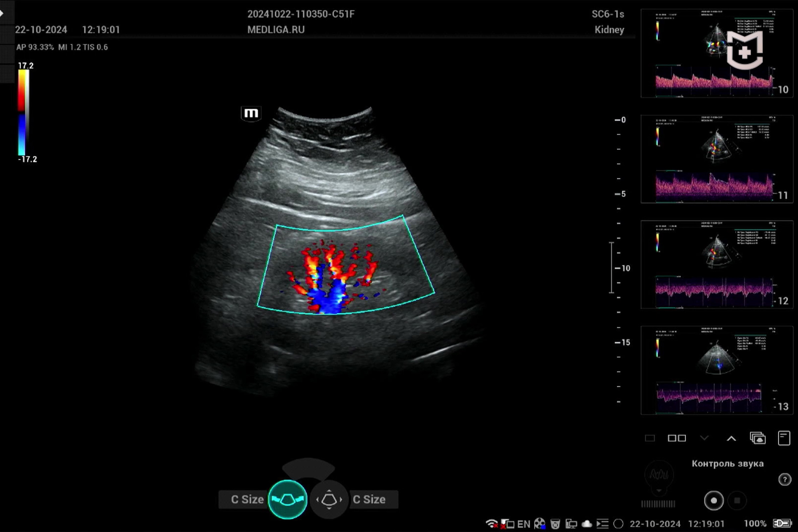Click the Wi-Fi status icon
Viewport: 798px width, 532px height.
[491, 524]
